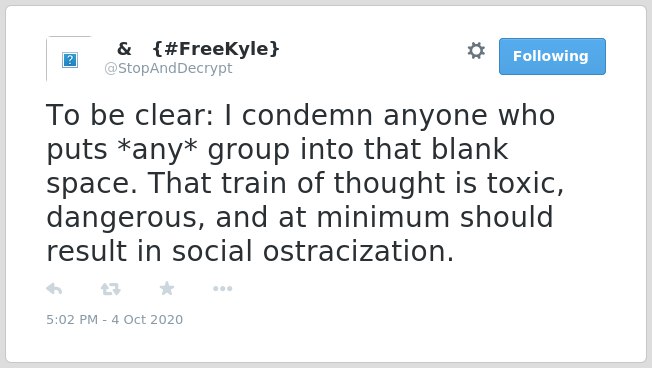This screenshot has height=368, width=652.
Task: Open the @StopAndDecrypt profile handle link
Action: (x=168, y=68)
